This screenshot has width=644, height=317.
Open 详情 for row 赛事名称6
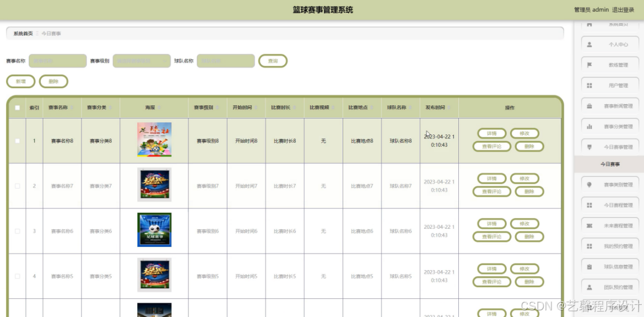click(x=491, y=224)
